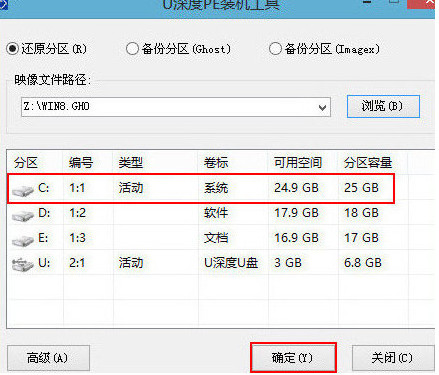The height and width of the screenshot is (375, 439).
Task: Click 活动 type in the U: row
Action: point(131,263)
